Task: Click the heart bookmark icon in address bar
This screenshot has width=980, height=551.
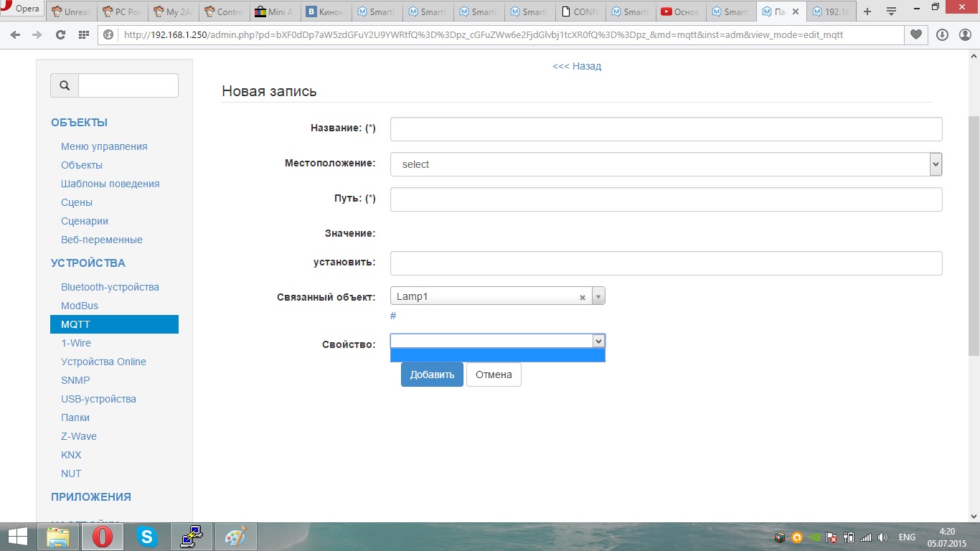Action: (x=915, y=34)
